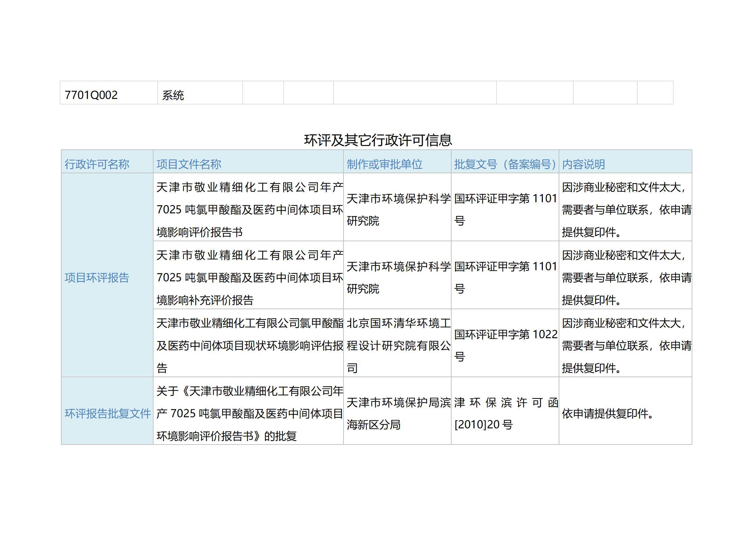Click 天津市环境保护局滨海新区分局 cell
756x534 pixels.
coord(399,414)
